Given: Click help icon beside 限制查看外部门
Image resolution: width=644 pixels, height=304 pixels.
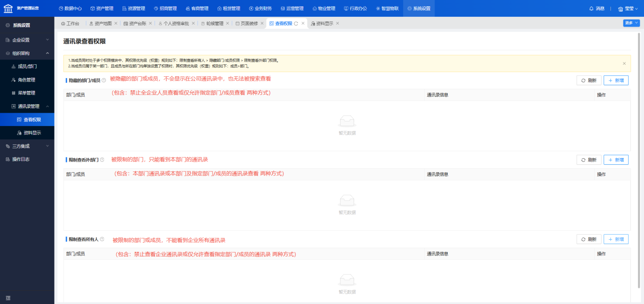Looking at the screenshot, I should [102, 160].
